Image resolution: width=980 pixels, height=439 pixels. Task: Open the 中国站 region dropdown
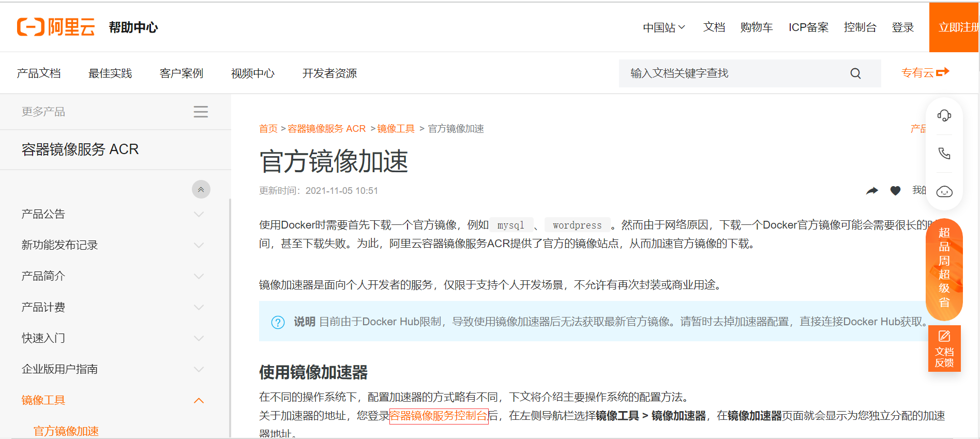pos(664,27)
